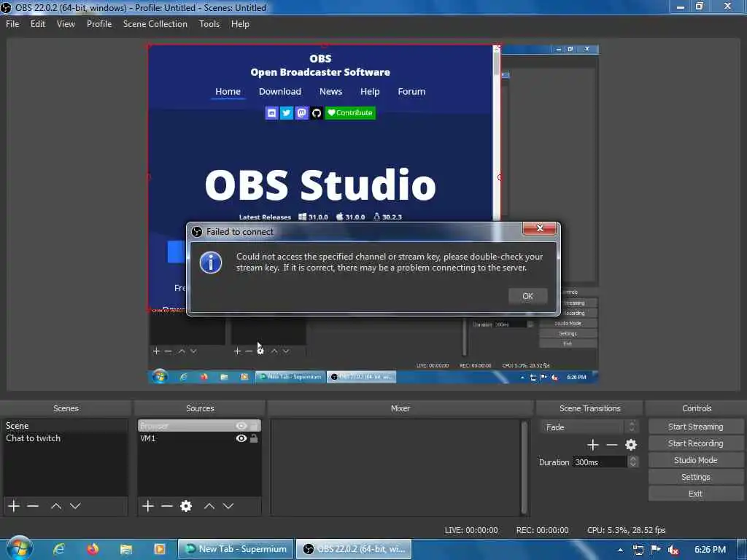Select the Browser source row
This screenshot has height=560, width=747.
[199, 426]
